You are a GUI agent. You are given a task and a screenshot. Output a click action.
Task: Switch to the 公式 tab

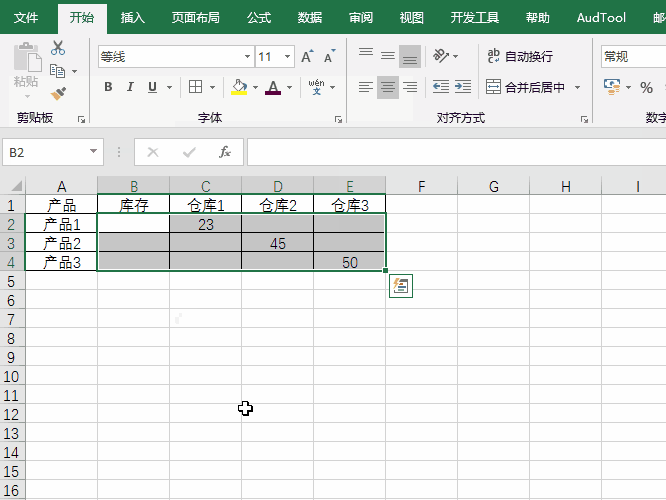pyautogui.click(x=259, y=18)
